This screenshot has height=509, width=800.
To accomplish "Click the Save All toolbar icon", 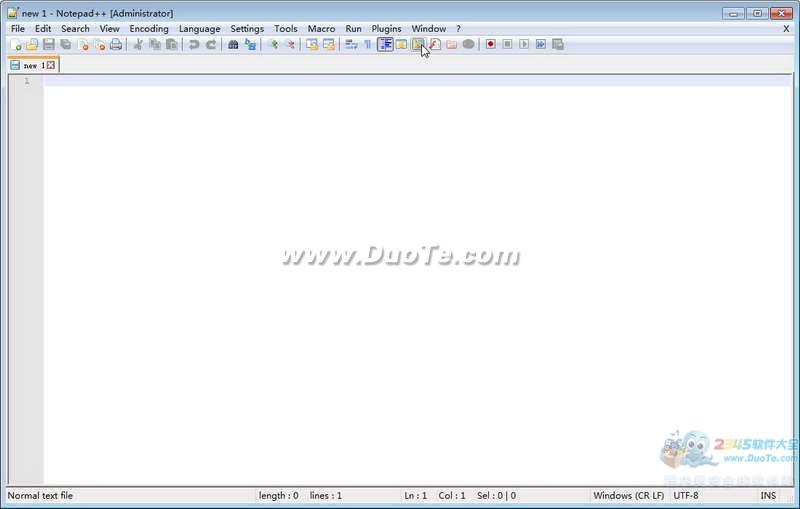I will point(66,45).
